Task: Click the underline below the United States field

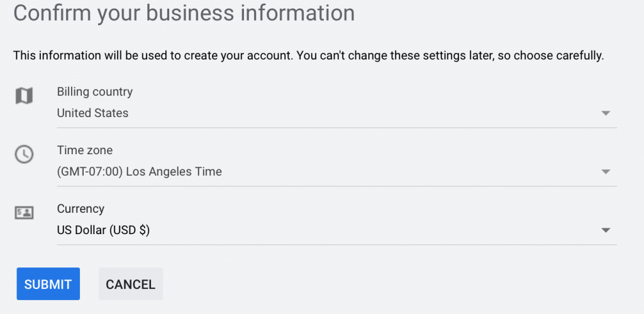Action: pyautogui.click(x=336, y=128)
